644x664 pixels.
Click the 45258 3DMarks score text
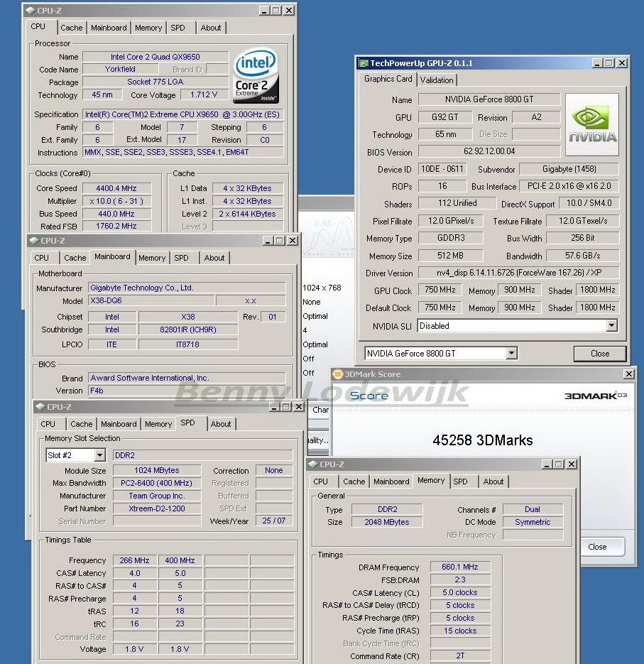click(483, 440)
